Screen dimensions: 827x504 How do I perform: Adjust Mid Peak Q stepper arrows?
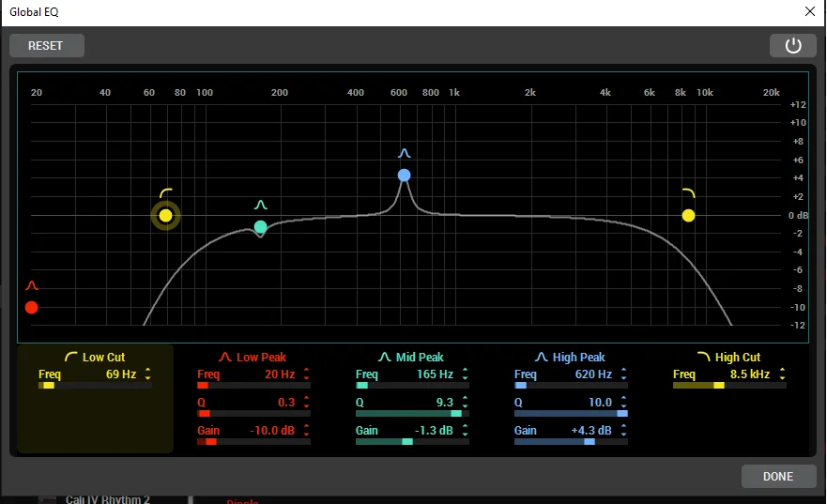466,402
